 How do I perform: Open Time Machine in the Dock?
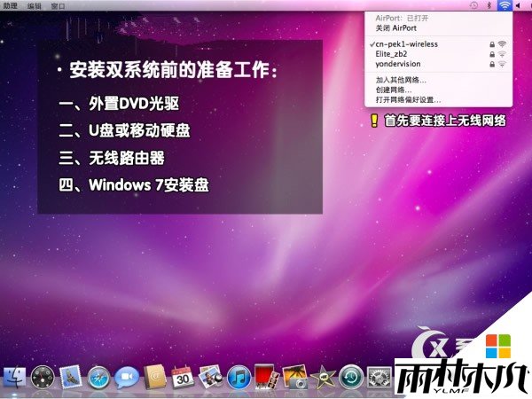click(351, 377)
